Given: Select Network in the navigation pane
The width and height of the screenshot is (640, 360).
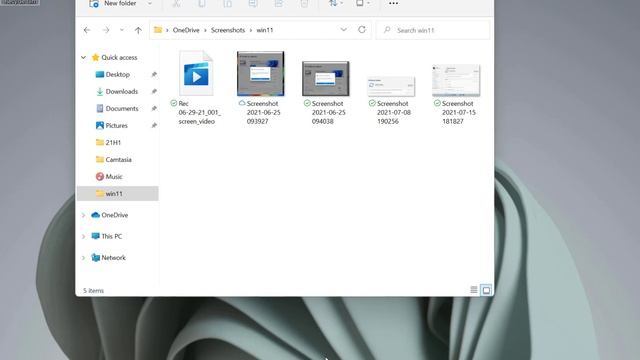Looking at the screenshot, I should (113, 258).
